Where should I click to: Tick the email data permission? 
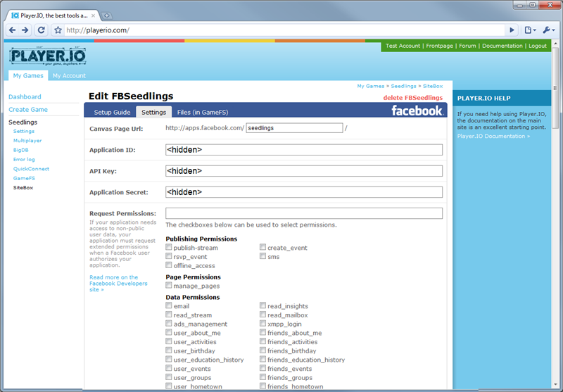click(x=169, y=305)
